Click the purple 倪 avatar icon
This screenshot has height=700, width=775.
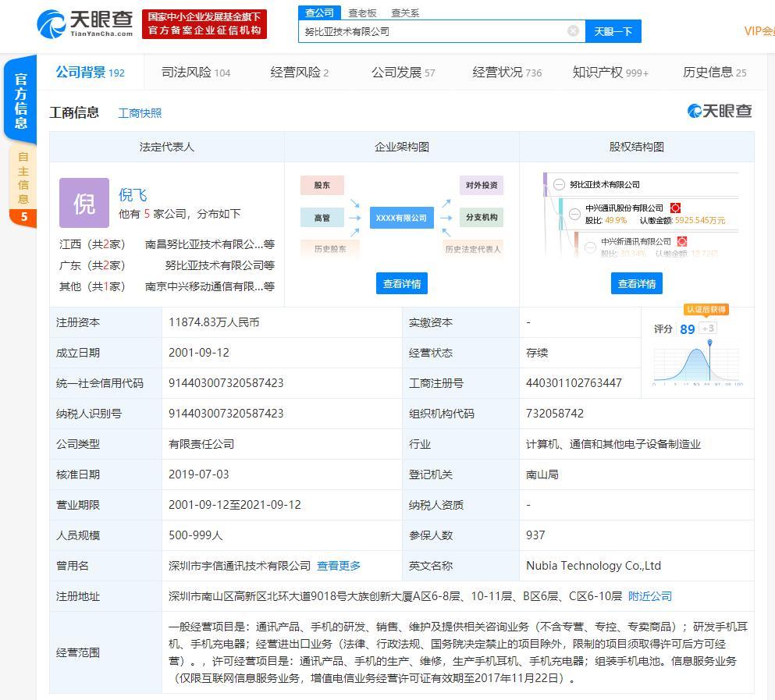(x=84, y=203)
